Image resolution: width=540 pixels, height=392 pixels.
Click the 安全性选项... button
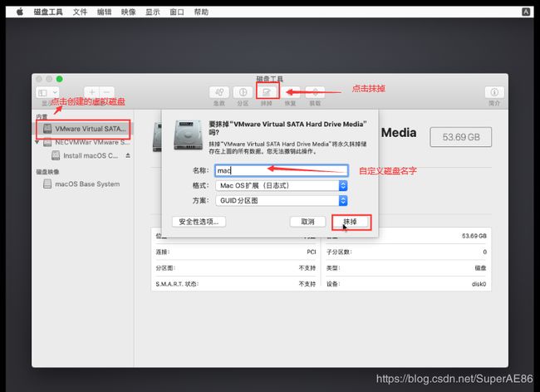[199, 222]
